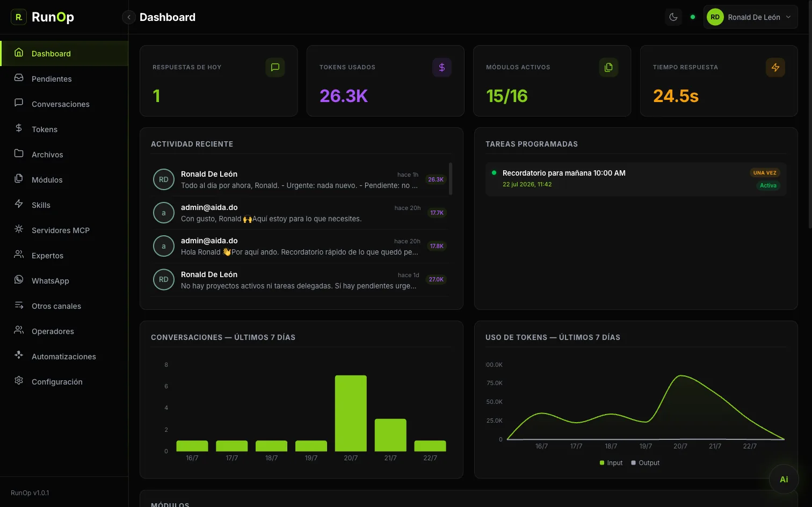Click the Conversaciones chat bubble icon

tap(19, 103)
